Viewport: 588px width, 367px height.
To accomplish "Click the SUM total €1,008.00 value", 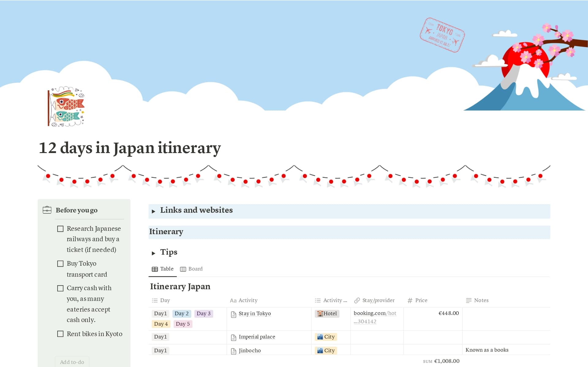I will click(447, 361).
